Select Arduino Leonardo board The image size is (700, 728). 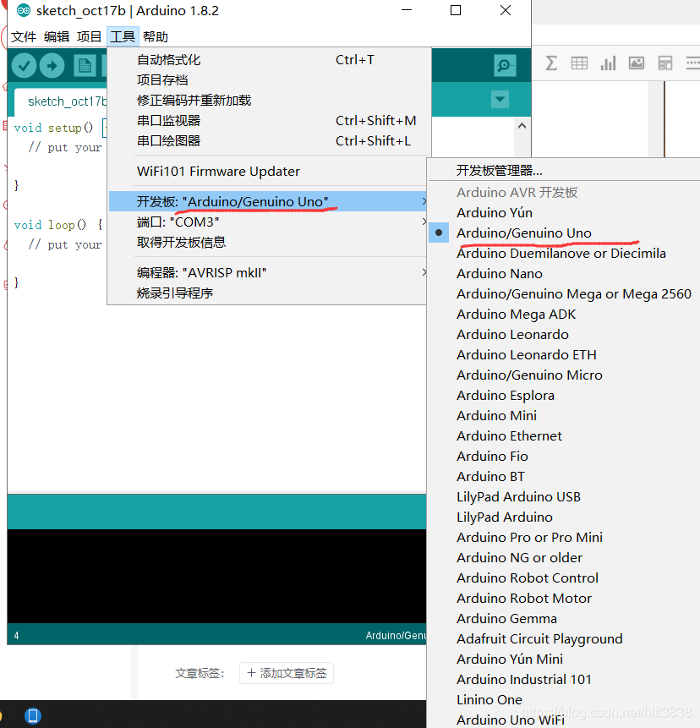point(564,334)
